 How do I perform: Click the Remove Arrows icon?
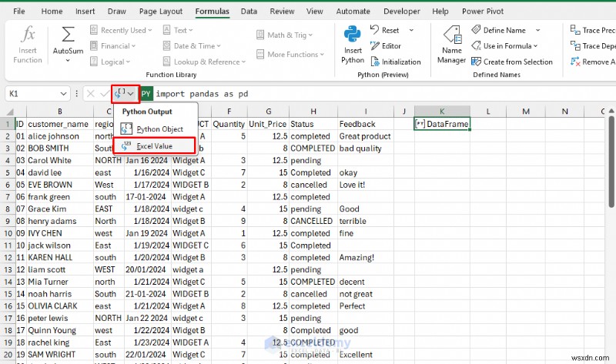[575, 62]
